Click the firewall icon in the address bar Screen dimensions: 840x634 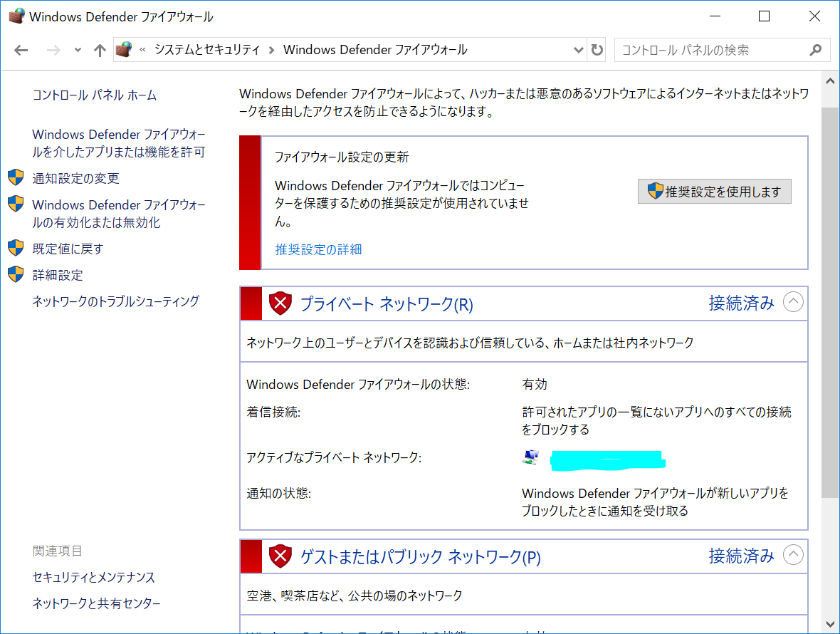point(124,49)
